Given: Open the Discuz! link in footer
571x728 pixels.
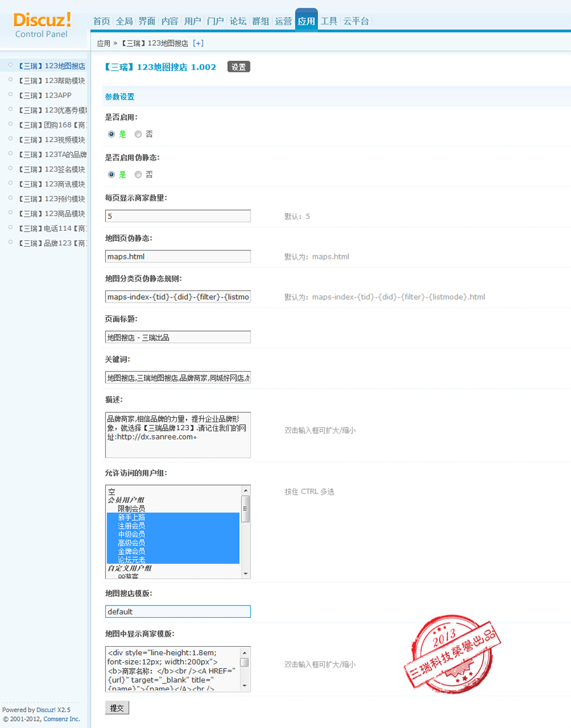Looking at the screenshot, I should coord(46,710).
